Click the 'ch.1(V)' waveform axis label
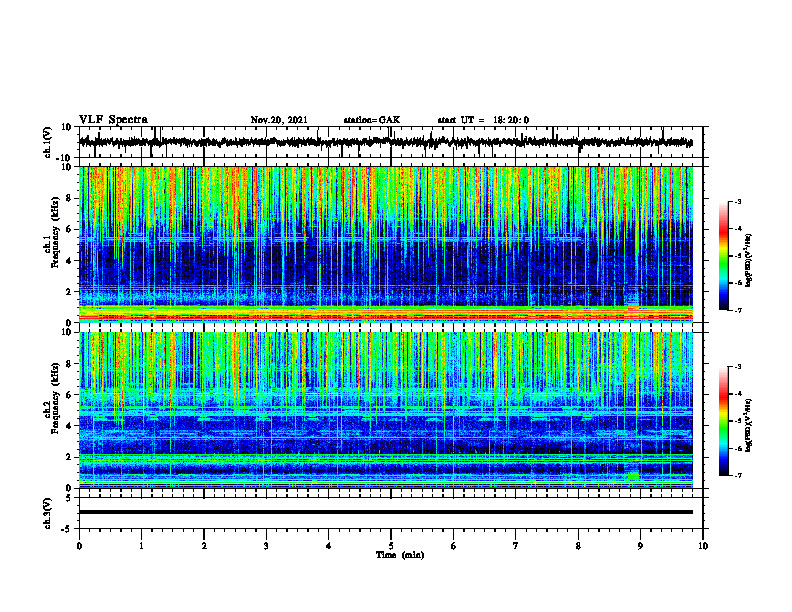Screen dimensions: 792x612 (x=48, y=142)
